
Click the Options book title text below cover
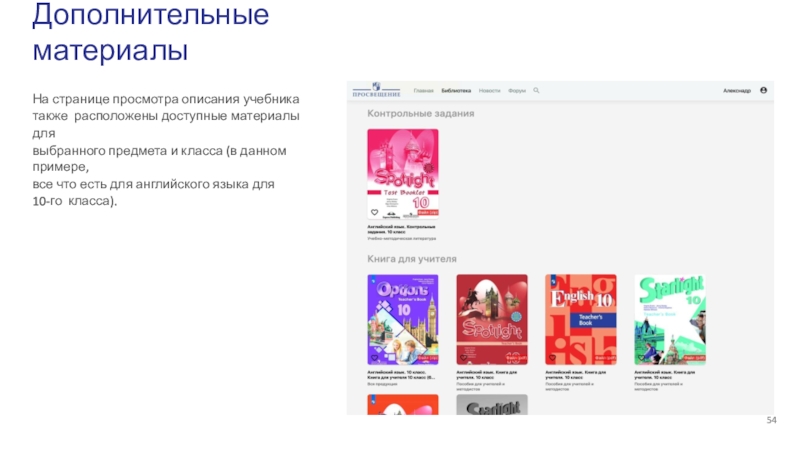(x=402, y=375)
